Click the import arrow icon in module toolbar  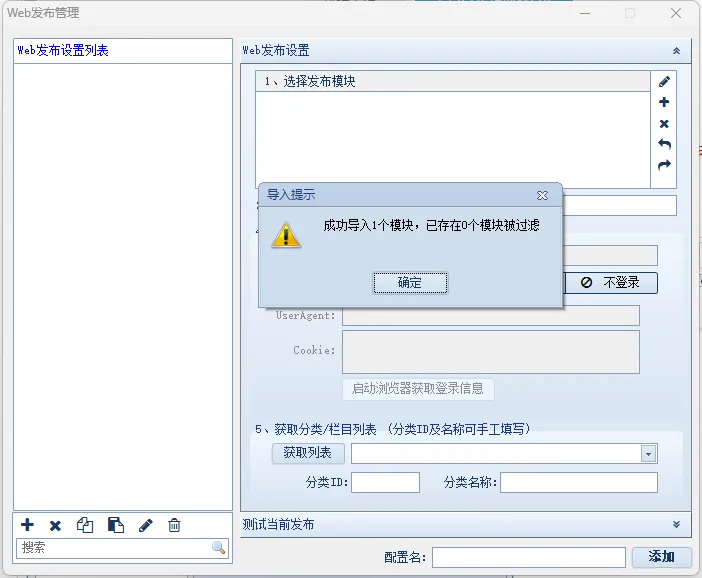[x=664, y=145]
